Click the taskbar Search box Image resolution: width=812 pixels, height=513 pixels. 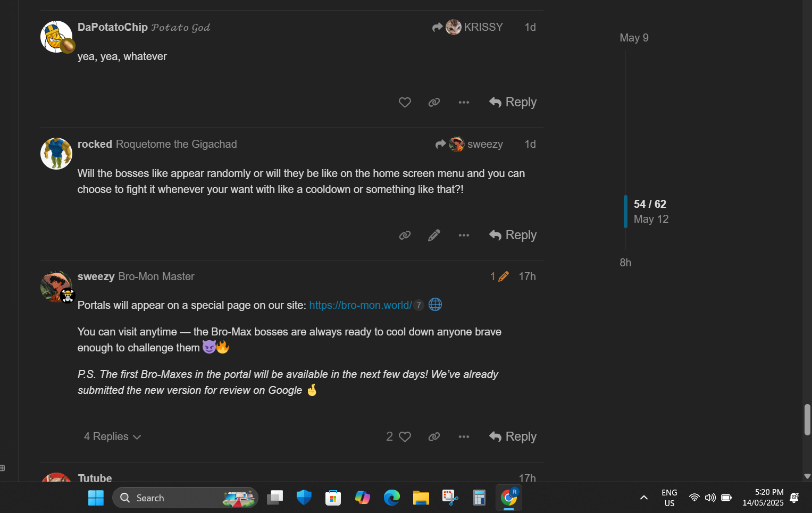coord(185,498)
